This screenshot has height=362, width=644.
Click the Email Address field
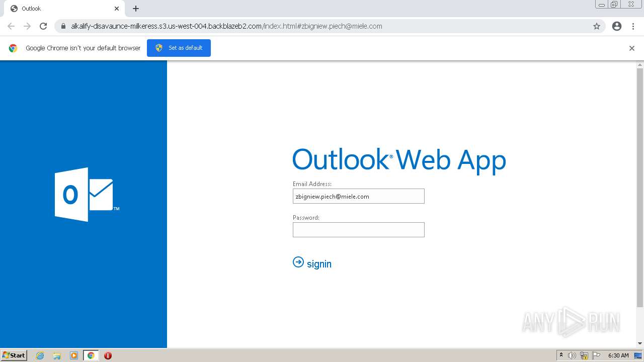[359, 196]
